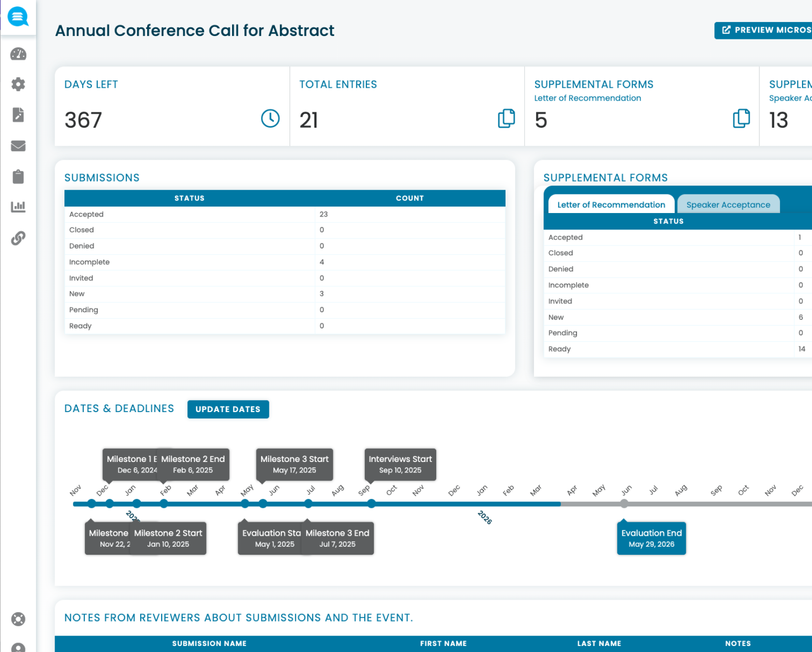Open settings using the gear icon
The height and width of the screenshot is (652, 812).
click(x=18, y=84)
